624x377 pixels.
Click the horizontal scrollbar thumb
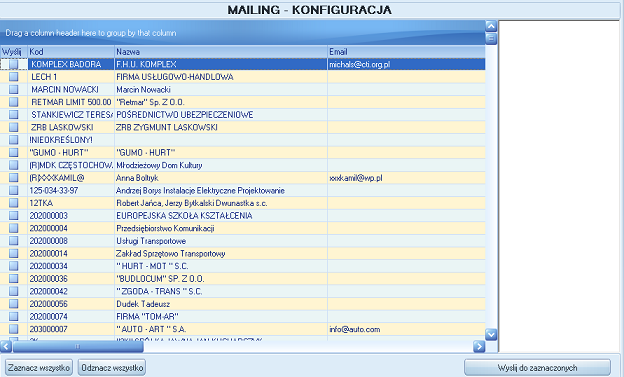tap(78, 347)
